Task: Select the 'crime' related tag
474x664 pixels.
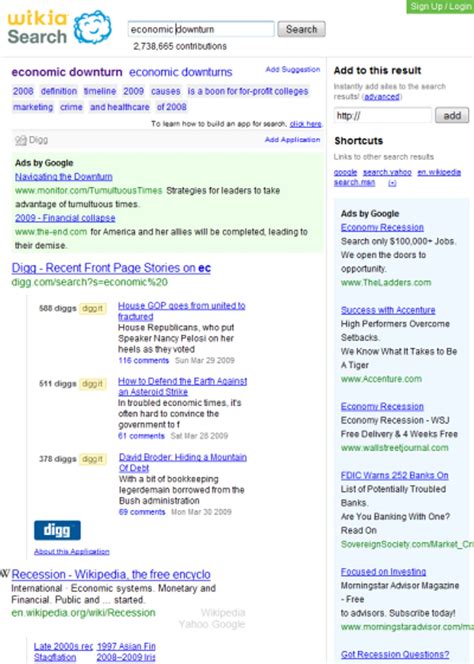Action: [x=71, y=107]
